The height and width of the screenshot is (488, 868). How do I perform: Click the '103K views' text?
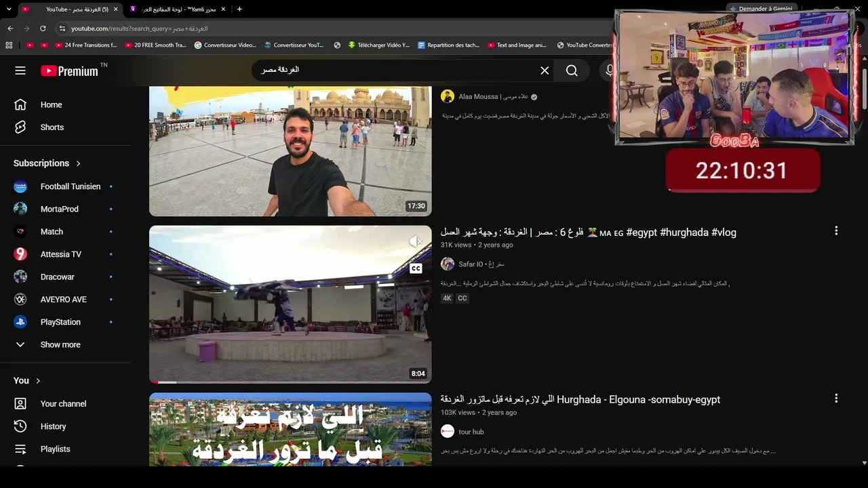coord(458,413)
